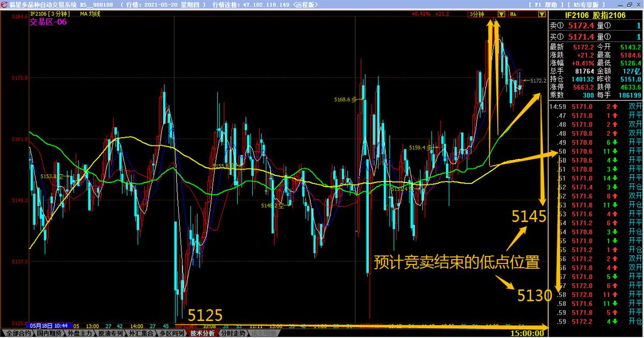Screen dimensions: 644x338
Task: Select the .51 tick row with volume 14
Action: tap(596, 178)
